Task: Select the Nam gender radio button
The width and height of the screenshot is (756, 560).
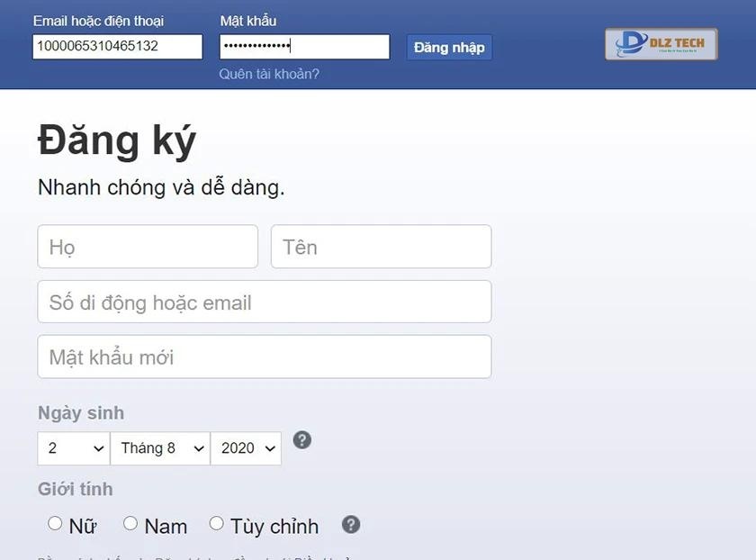Action: click(130, 522)
